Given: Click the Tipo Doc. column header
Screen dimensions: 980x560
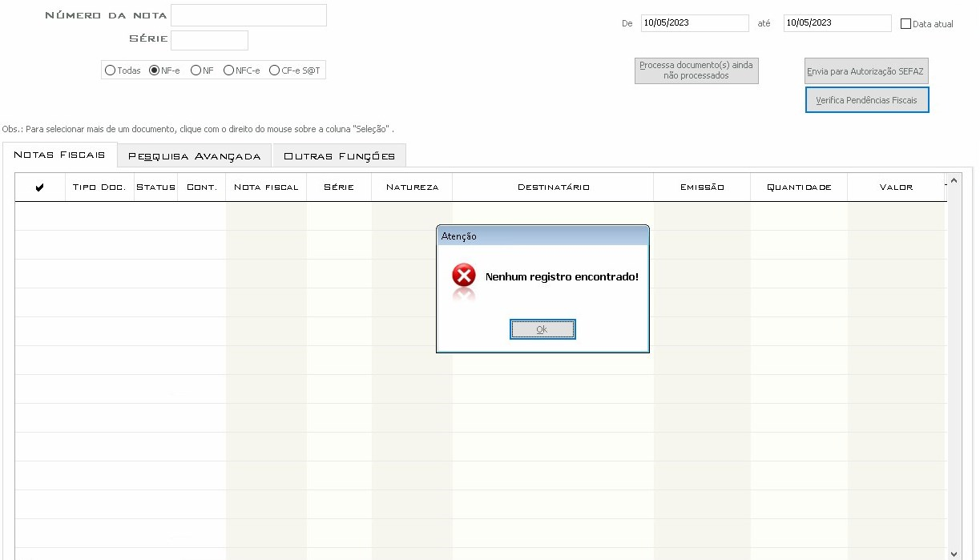Looking at the screenshot, I should pyautogui.click(x=99, y=187).
